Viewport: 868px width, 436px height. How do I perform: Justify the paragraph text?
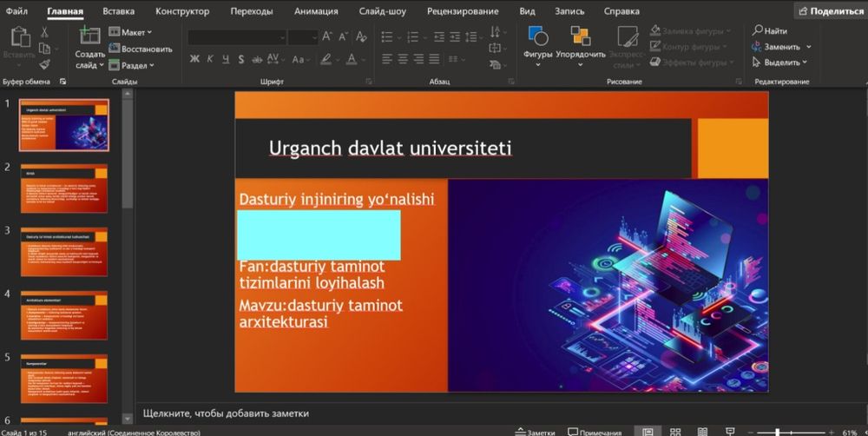click(x=434, y=59)
